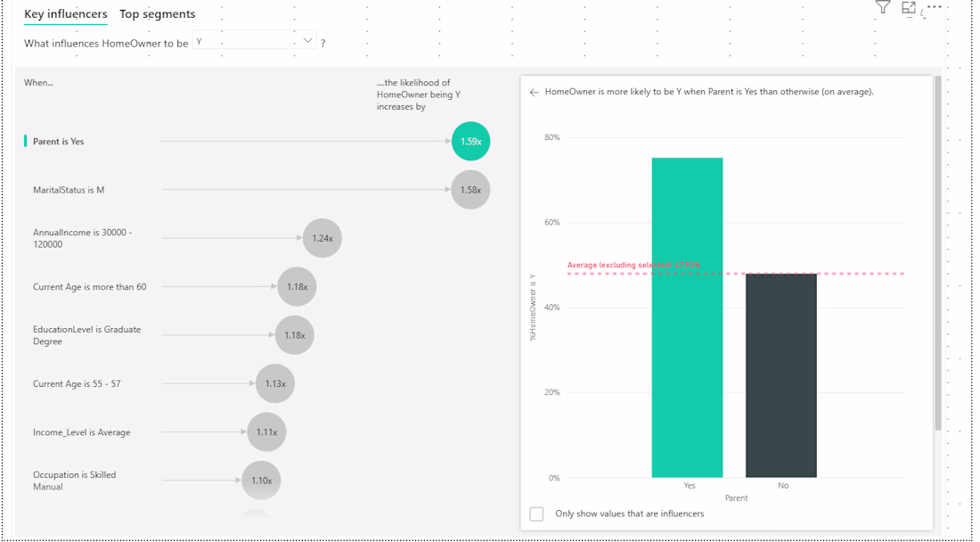
Task: Select the 1.24x AnnualIncome bubble
Action: tap(323, 238)
